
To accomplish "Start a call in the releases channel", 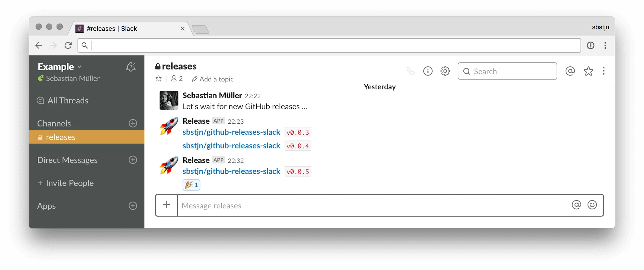I will coord(411,71).
